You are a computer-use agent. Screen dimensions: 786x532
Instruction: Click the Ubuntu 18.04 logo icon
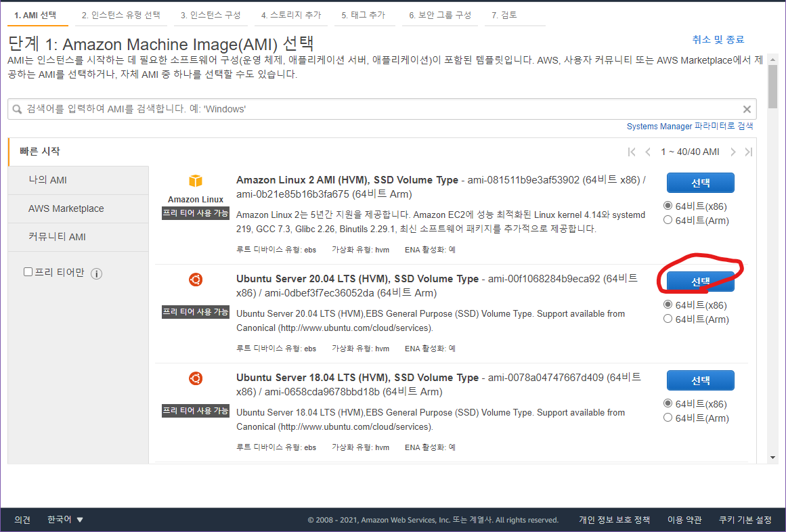pyautogui.click(x=196, y=378)
